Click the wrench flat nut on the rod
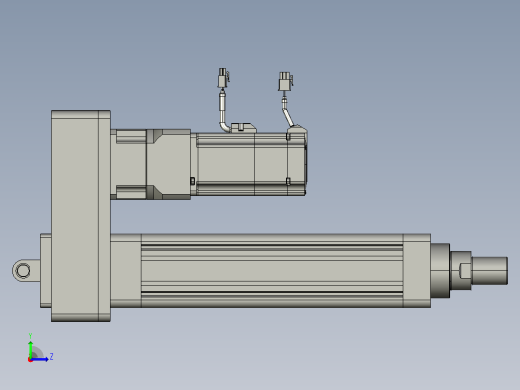Viewport: 520px width, 390px height. (461, 271)
